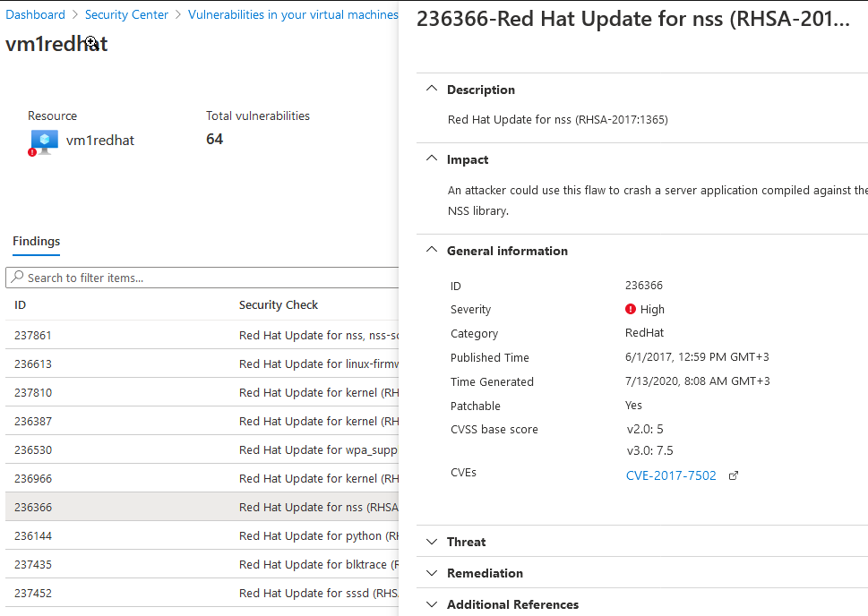
Task: Collapse the Description section chevron
Action: [x=432, y=90]
